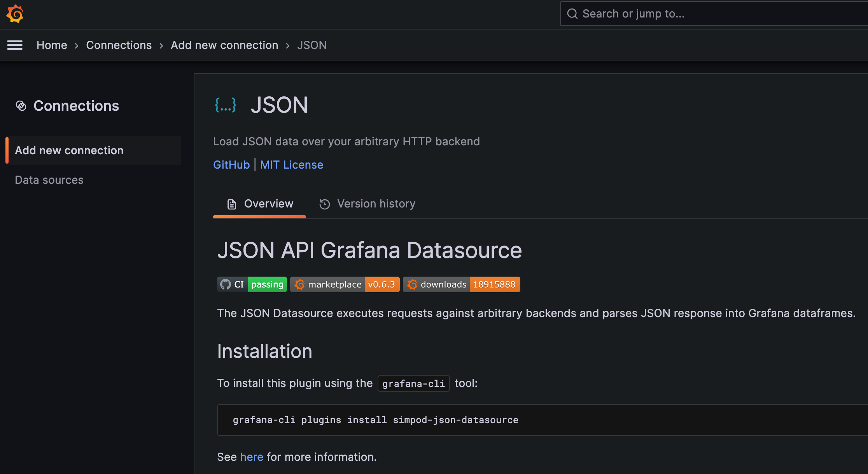Screen dimensions: 868x474
Task: Click the Overview tab document icon
Action: pyautogui.click(x=232, y=204)
